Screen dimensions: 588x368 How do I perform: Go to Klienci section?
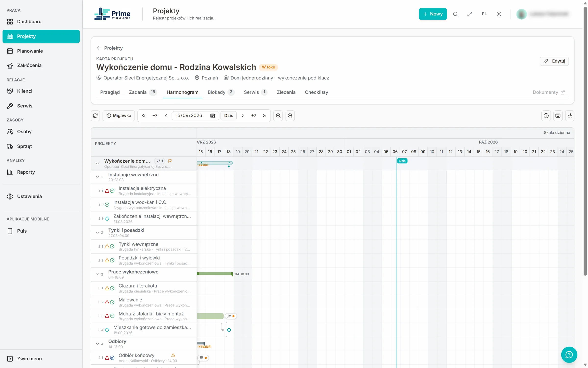coord(41,91)
